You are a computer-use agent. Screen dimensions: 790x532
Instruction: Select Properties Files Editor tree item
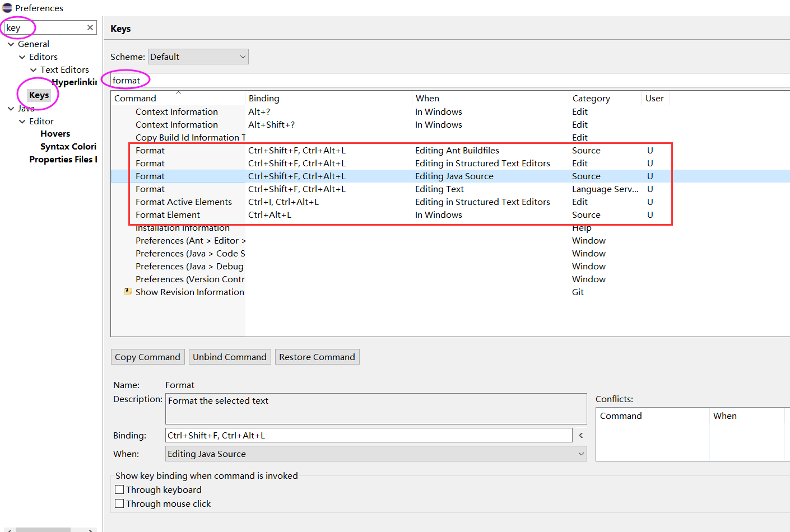tap(63, 160)
